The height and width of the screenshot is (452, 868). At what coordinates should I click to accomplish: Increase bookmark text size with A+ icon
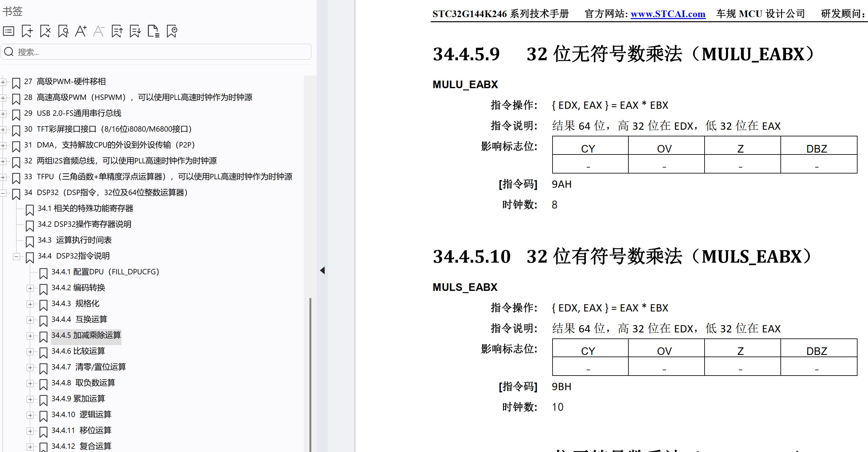click(x=81, y=31)
